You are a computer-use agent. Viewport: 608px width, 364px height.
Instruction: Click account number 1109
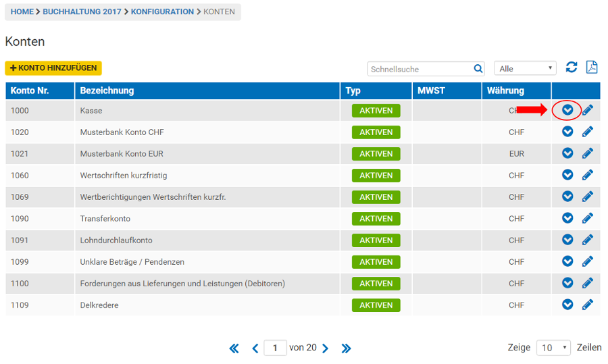click(20, 305)
